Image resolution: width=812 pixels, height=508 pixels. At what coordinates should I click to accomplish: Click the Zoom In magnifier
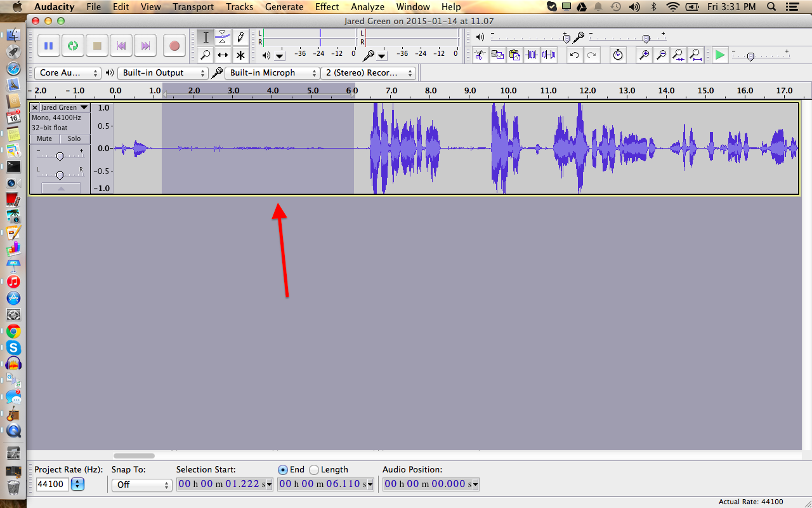pyautogui.click(x=644, y=55)
